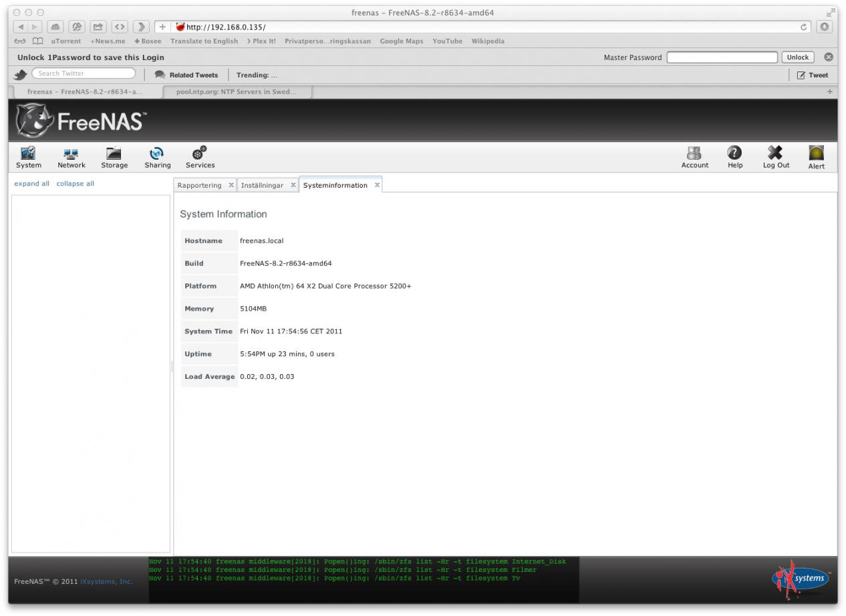
Task: Open the Google Maps bookmark
Action: 402,41
